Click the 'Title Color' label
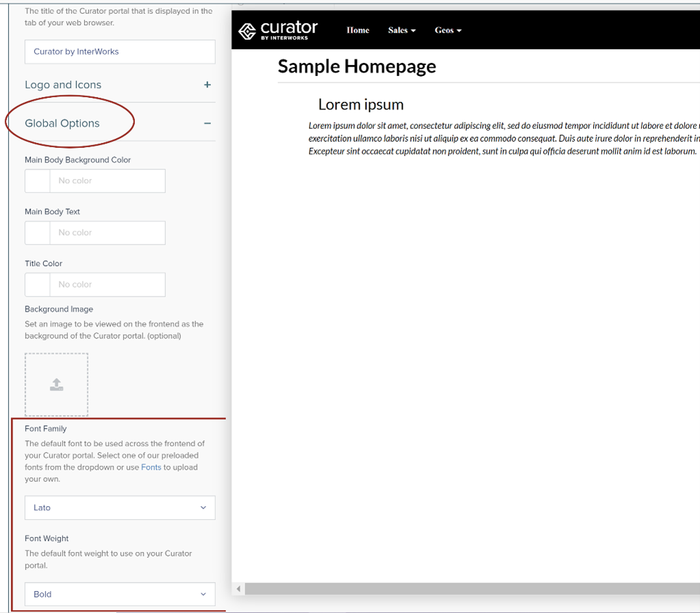The height and width of the screenshot is (613, 700). pyautogui.click(x=43, y=264)
